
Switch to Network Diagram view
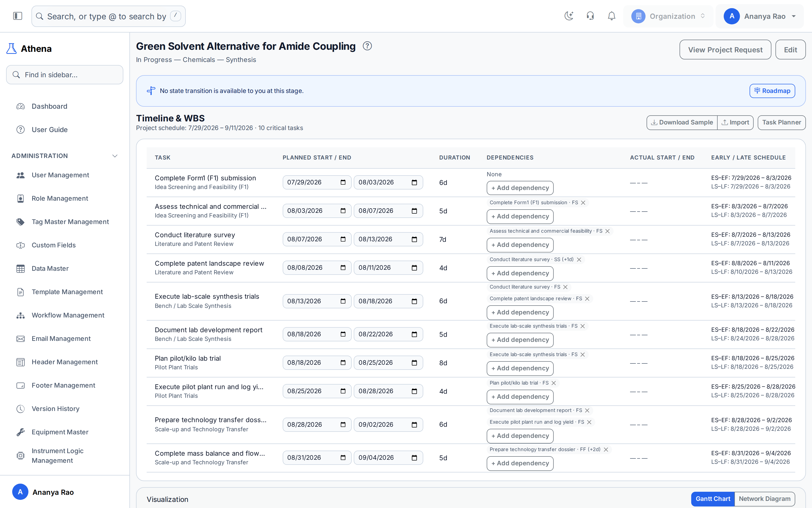765,499
